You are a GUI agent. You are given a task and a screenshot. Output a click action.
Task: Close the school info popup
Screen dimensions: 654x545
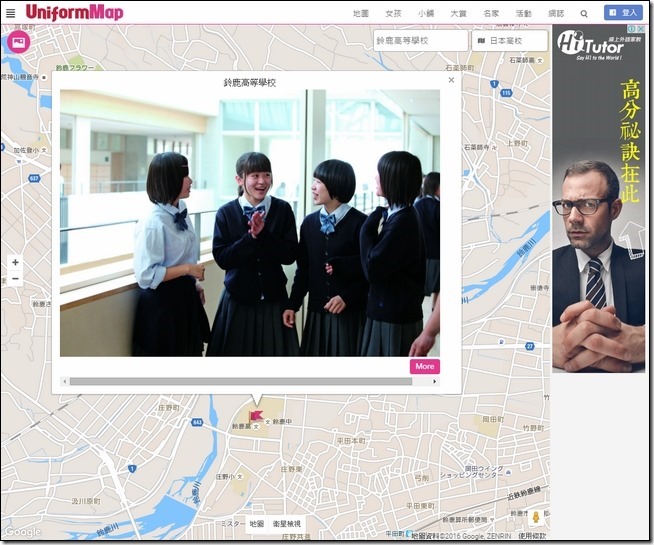451,80
